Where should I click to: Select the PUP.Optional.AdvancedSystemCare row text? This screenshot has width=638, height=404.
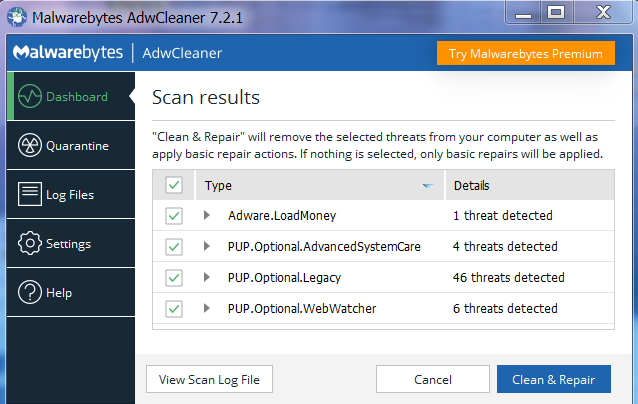pos(324,247)
